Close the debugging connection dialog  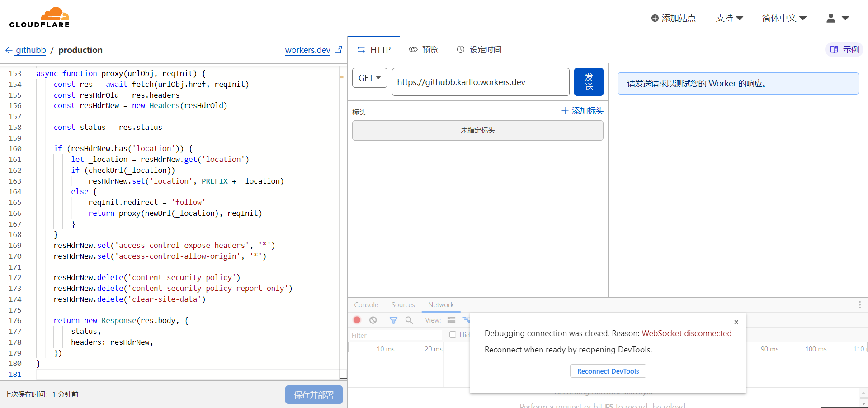(736, 322)
